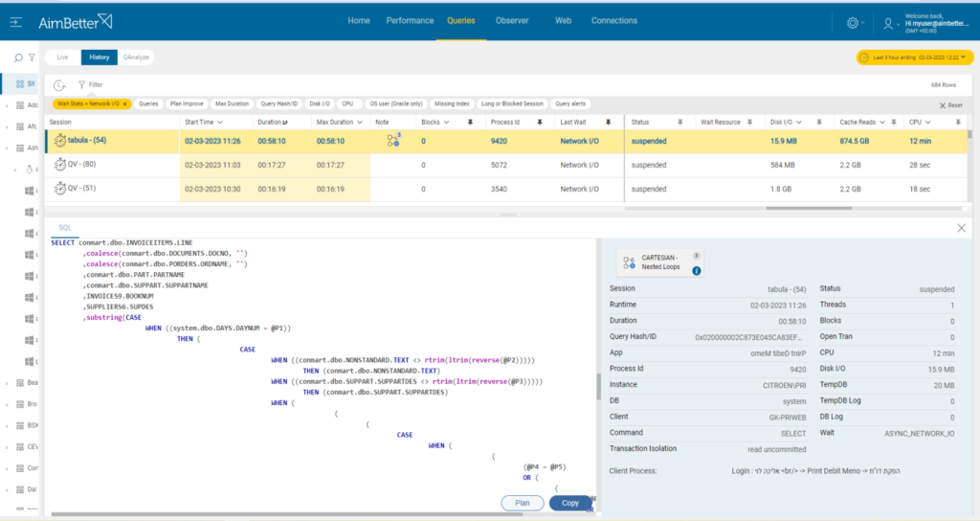This screenshot has height=521, width=980.
Task: Click the session icon for QV - (51)
Action: click(x=60, y=189)
